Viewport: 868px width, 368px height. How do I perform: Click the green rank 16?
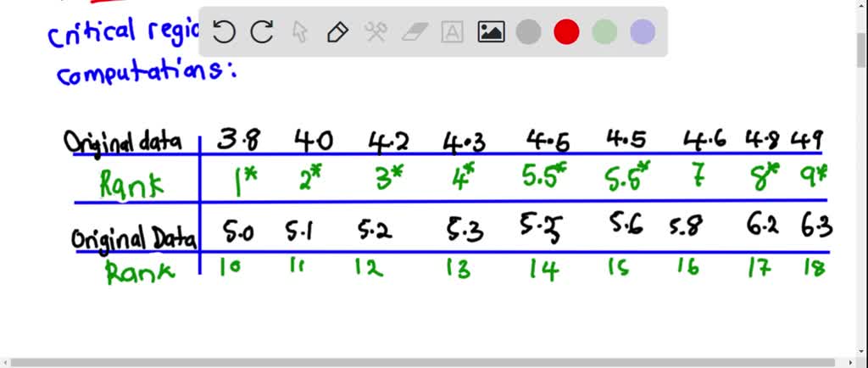pyautogui.click(x=688, y=267)
